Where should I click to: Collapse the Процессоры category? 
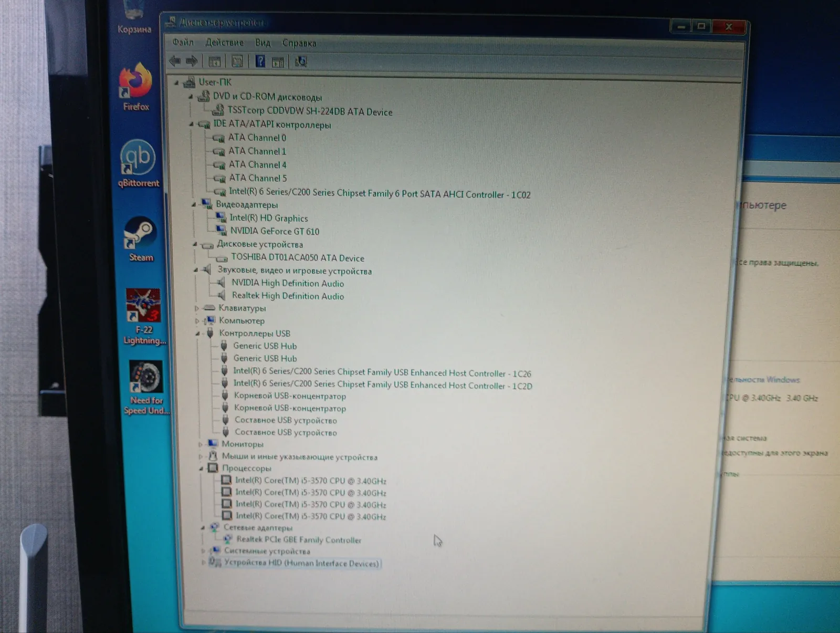(201, 469)
